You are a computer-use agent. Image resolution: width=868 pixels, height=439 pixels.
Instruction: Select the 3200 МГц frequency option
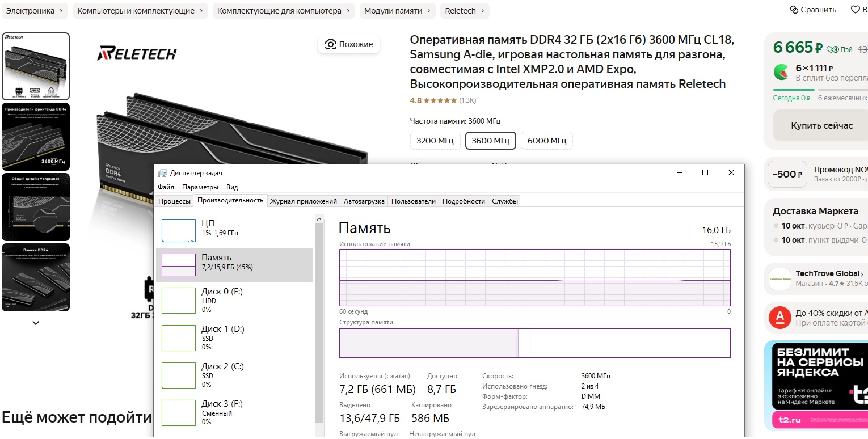[435, 141]
